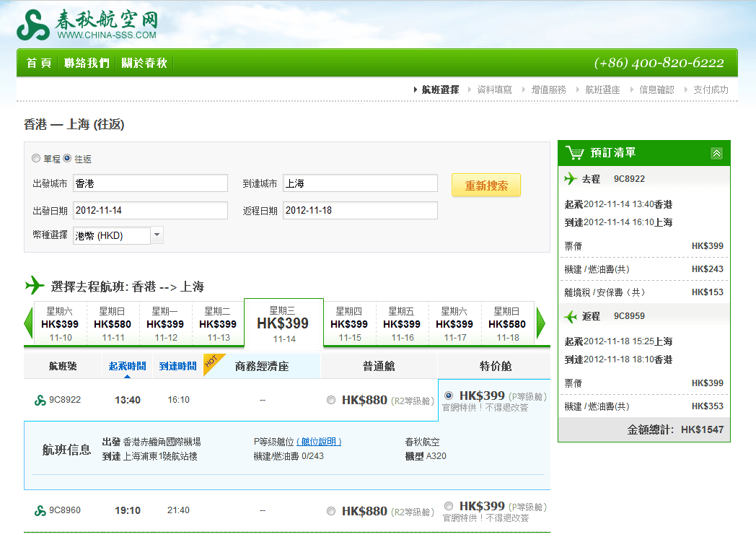Select the 往返 round-trip radio button
Screen dimensions: 756x537
click(x=67, y=158)
